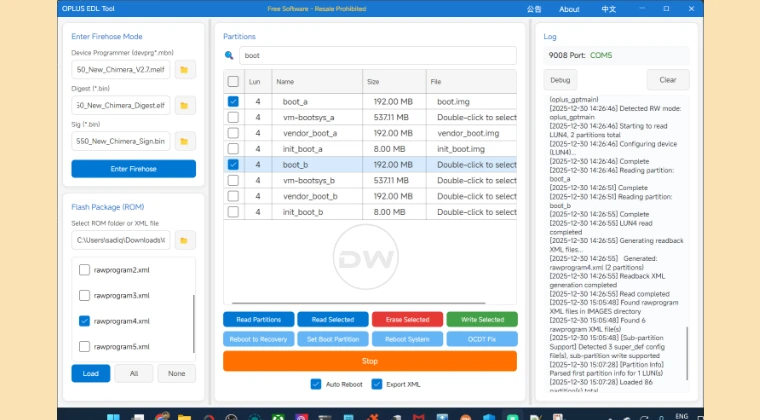Open File Explorer from the taskbar
Screen dimensions: 760x420
pyautogui.click(x=184, y=417)
